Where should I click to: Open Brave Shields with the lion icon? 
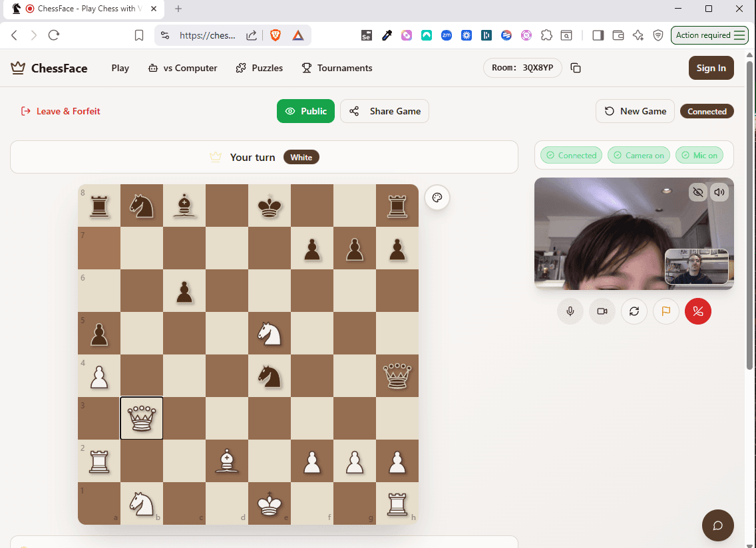point(276,35)
